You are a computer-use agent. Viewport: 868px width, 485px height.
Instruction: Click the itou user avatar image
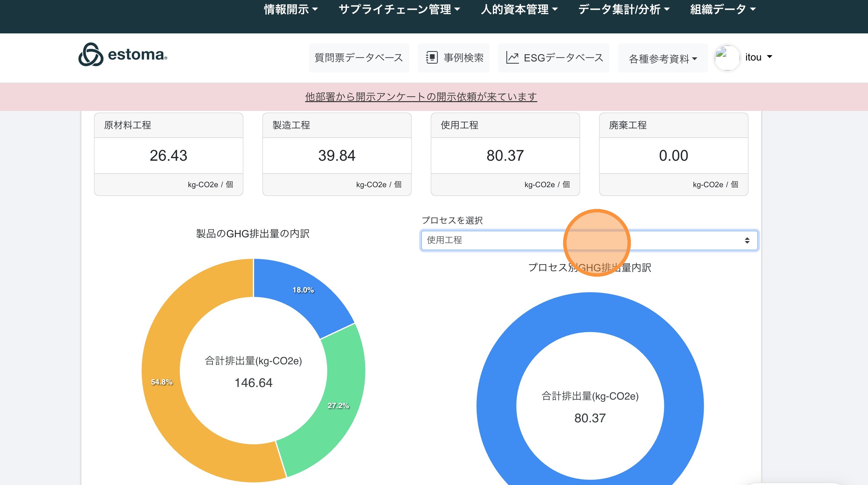[x=727, y=58]
